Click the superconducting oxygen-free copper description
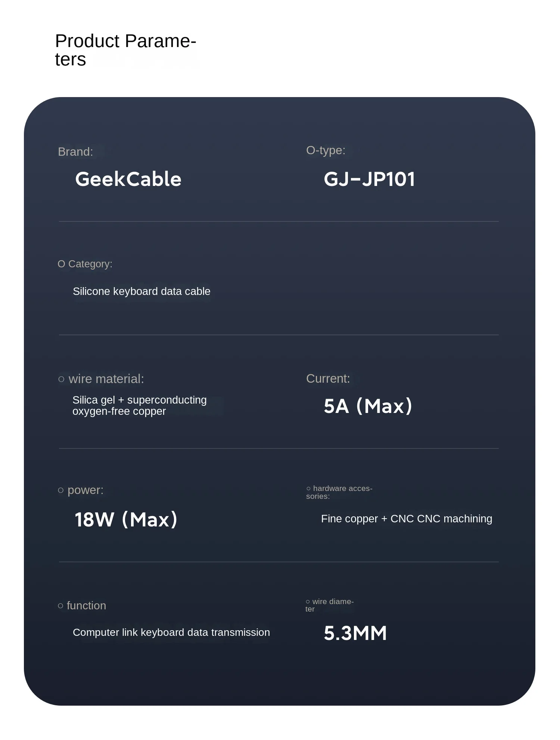Image resolution: width=560 pixels, height=740 pixels. (139, 405)
